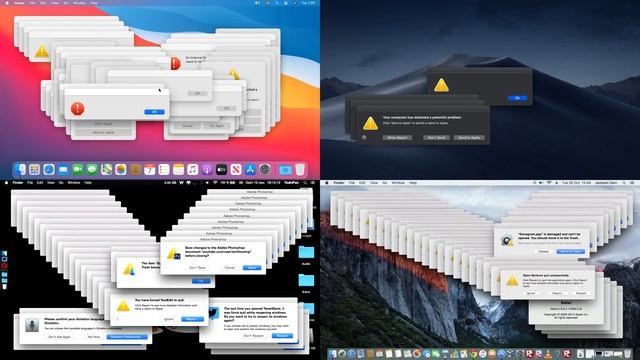
Task: Open Messages in the Big Sur dock
Action: (92, 169)
